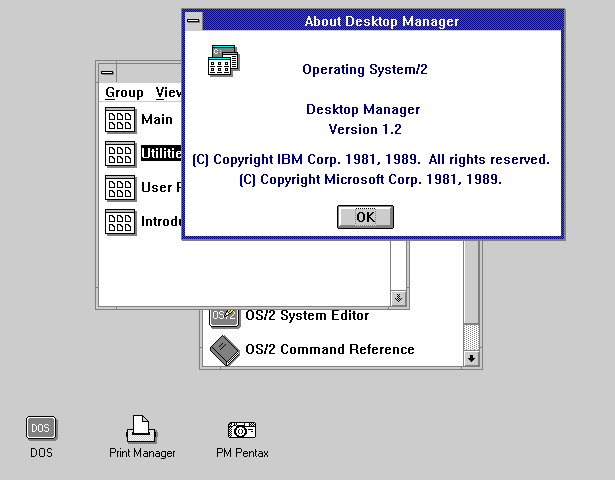
Task: Open About Desktop Manager system menu box
Action: 194,20
